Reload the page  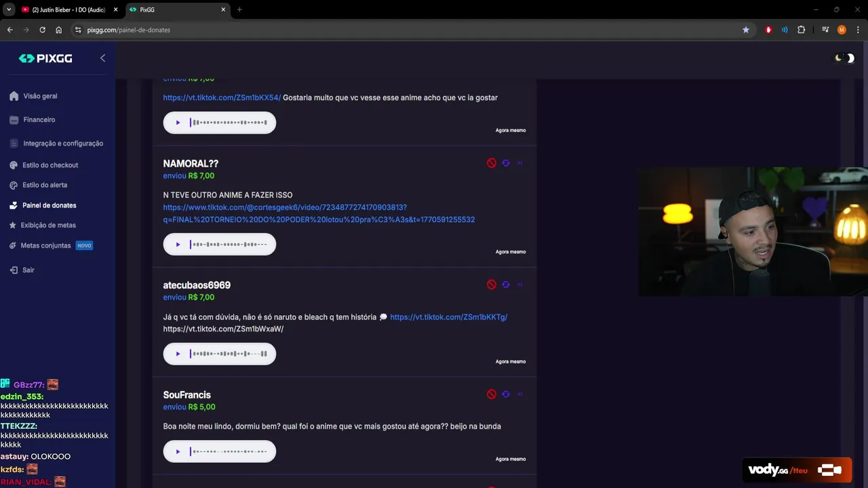(x=42, y=30)
